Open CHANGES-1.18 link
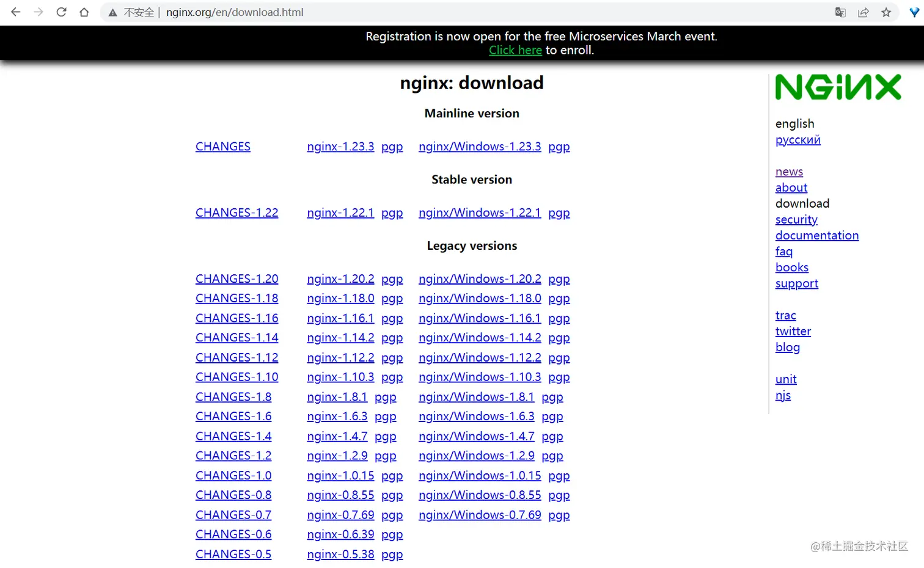The width and height of the screenshot is (924, 568). [x=237, y=298]
